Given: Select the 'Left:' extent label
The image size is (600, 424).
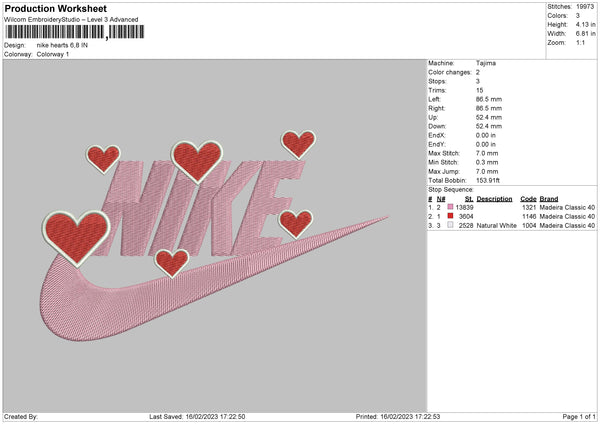Looking at the screenshot, I should coord(434,99).
